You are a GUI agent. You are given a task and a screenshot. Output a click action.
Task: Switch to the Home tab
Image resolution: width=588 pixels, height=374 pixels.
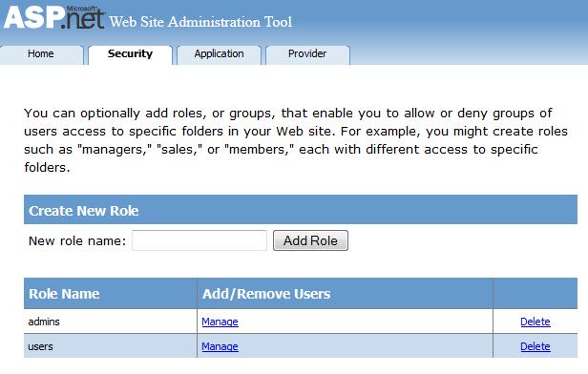pos(41,54)
